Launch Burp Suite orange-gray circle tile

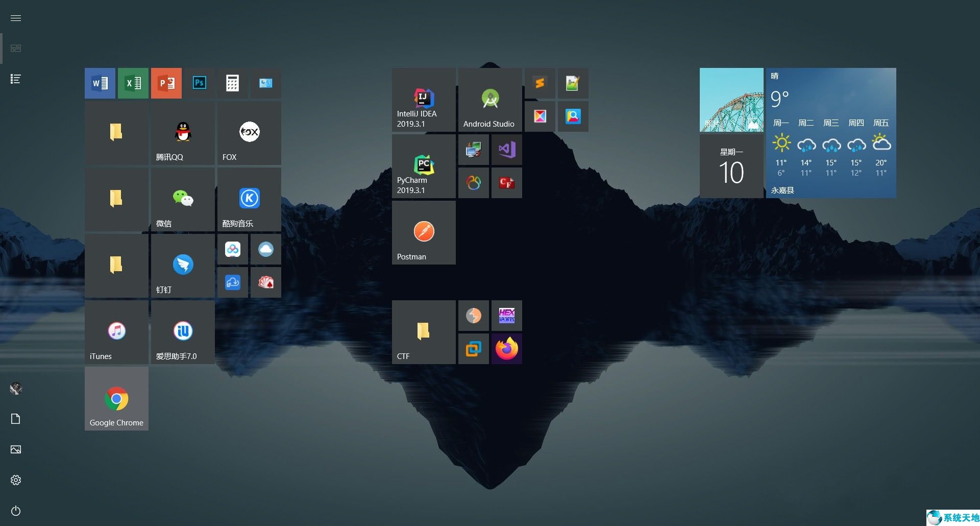click(474, 316)
